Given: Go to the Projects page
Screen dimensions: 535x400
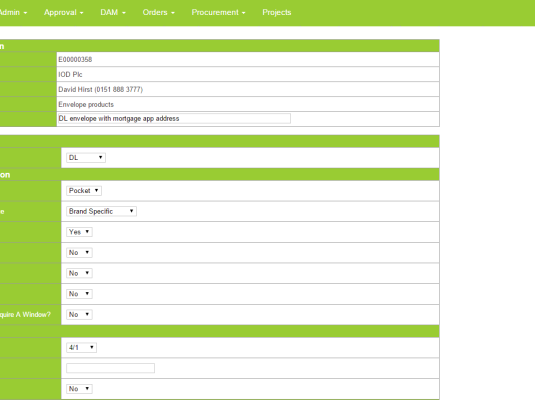Looking at the screenshot, I should 277,12.
